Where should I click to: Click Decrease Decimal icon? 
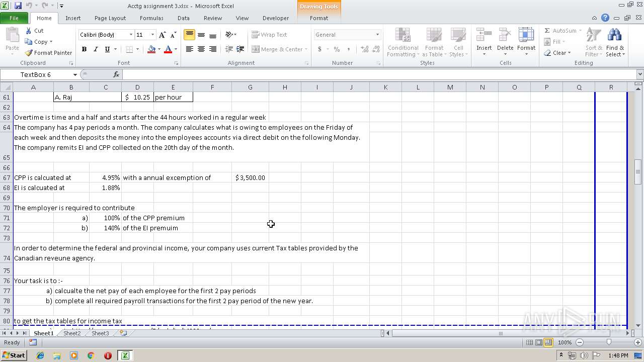pyautogui.click(x=376, y=49)
